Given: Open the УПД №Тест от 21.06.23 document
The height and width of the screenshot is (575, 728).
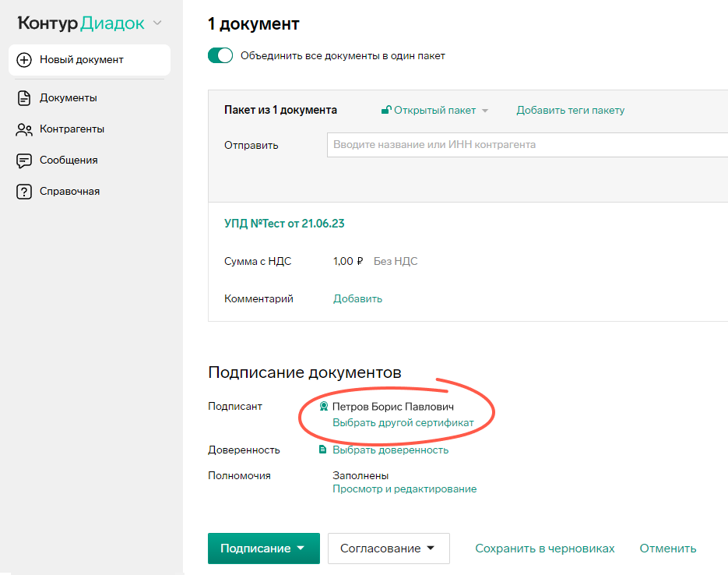Looking at the screenshot, I should pyautogui.click(x=284, y=224).
